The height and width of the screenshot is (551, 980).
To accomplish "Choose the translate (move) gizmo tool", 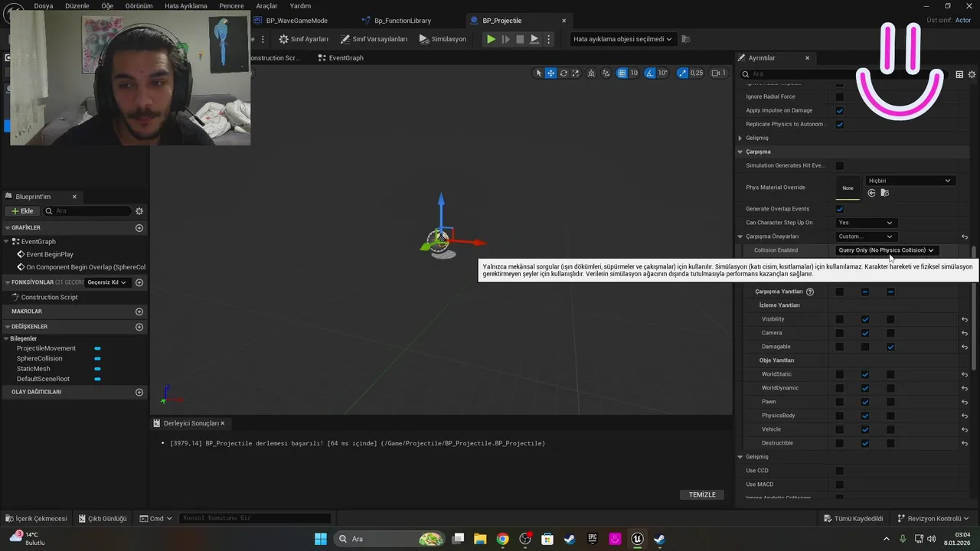I will pyautogui.click(x=550, y=73).
